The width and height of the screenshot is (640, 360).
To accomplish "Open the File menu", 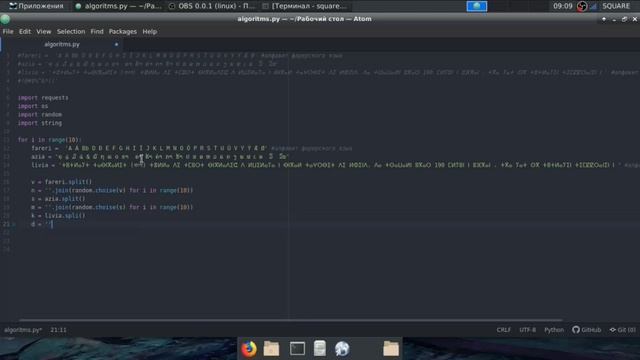I will pos(8,31).
